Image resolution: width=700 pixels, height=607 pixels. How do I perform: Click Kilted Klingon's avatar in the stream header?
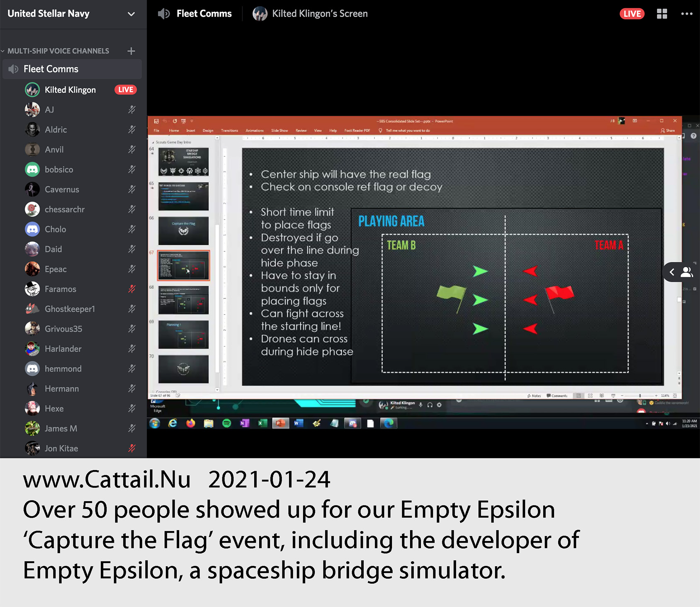point(260,14)
